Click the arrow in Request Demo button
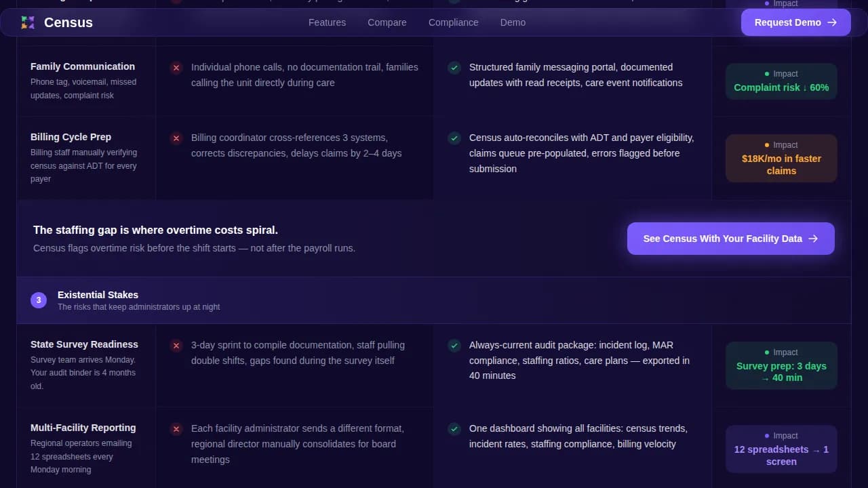 pos(832,22)
